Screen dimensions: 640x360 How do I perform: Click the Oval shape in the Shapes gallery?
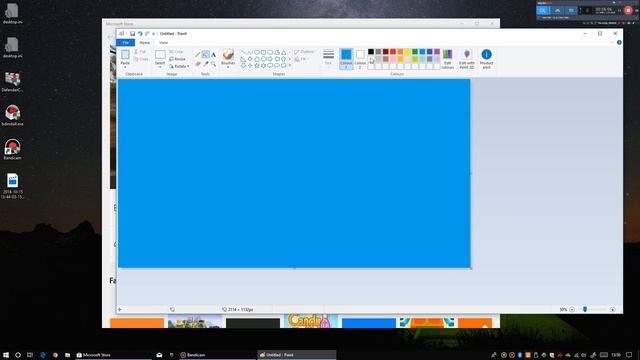tap(257, 52)
